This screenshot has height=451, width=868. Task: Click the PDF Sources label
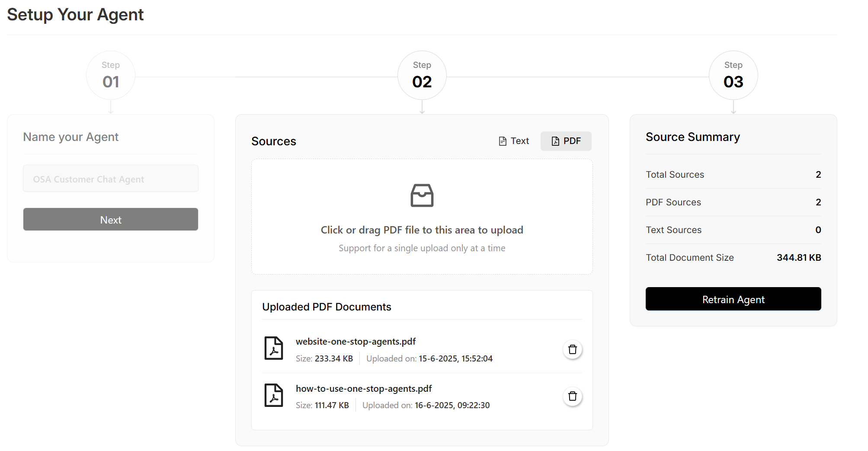(673, 202)
